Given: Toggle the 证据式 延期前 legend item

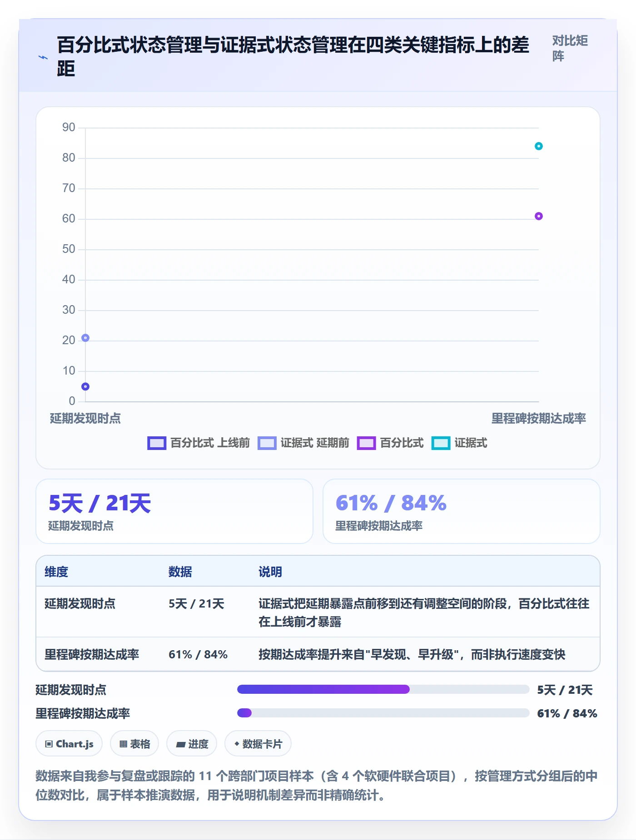Looking at the screenshot, I should pyautogui.click(x=303, y=443).
